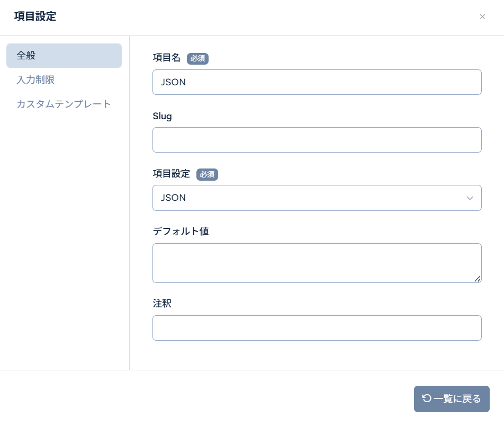Focus the 項目名 text field containing JSON
The image size is (504, 426).
tap(317, 82)
